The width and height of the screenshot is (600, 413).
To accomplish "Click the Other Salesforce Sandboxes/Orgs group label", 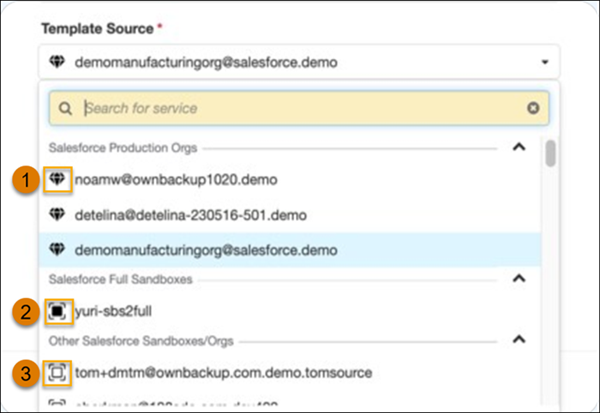I will click(141, 341).
